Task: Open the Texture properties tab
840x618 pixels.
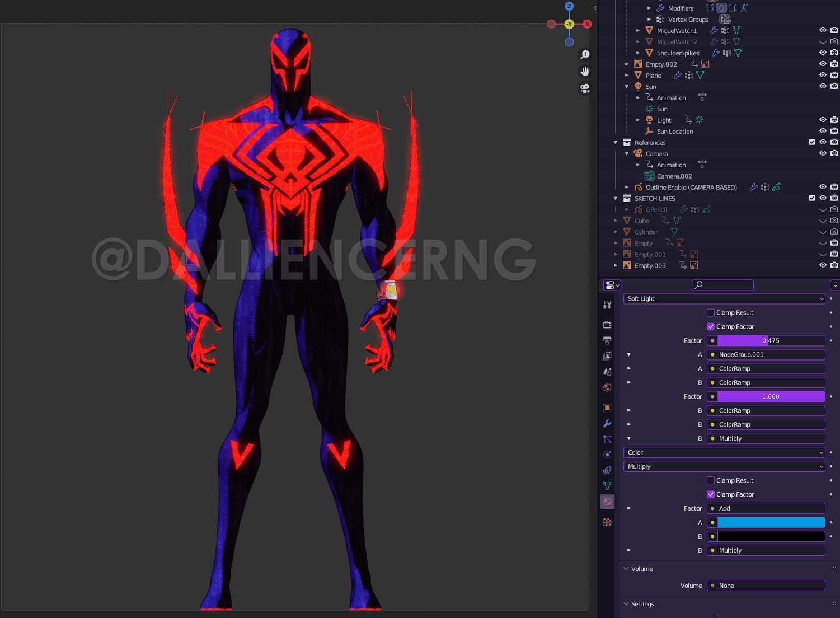Action: click(x=607, y=522)
